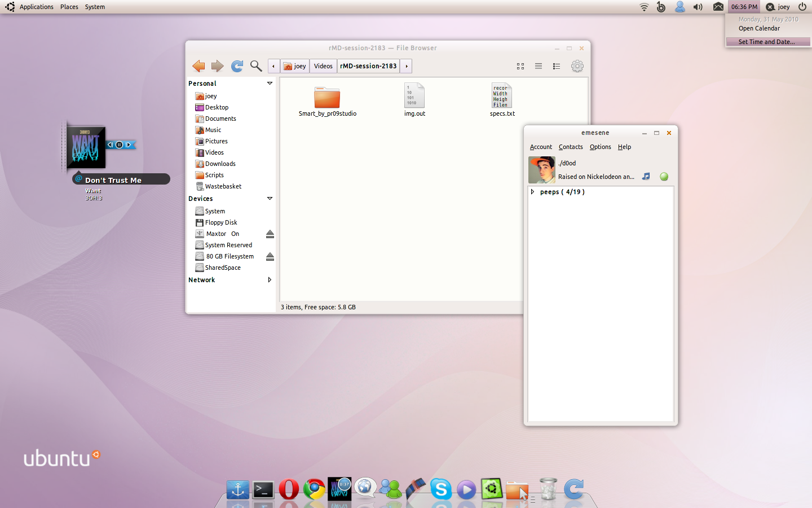Image resolution: width=812 pixels, height=508 pixels.
Task: Eject the 80 GB Filesystem
Action: pos(270,256)
